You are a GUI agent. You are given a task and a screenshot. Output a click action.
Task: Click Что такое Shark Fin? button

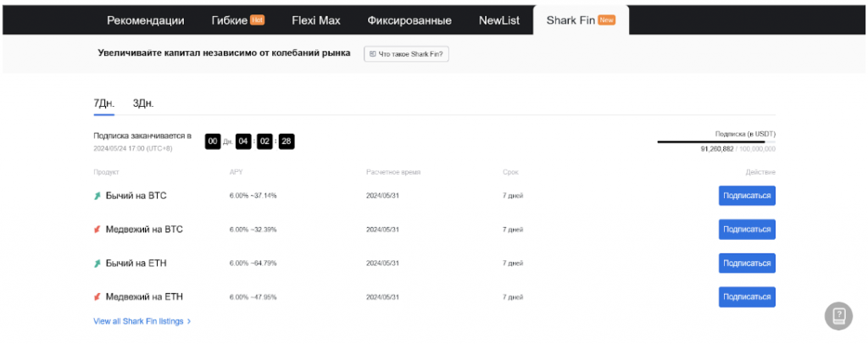[x=406, y=53]
